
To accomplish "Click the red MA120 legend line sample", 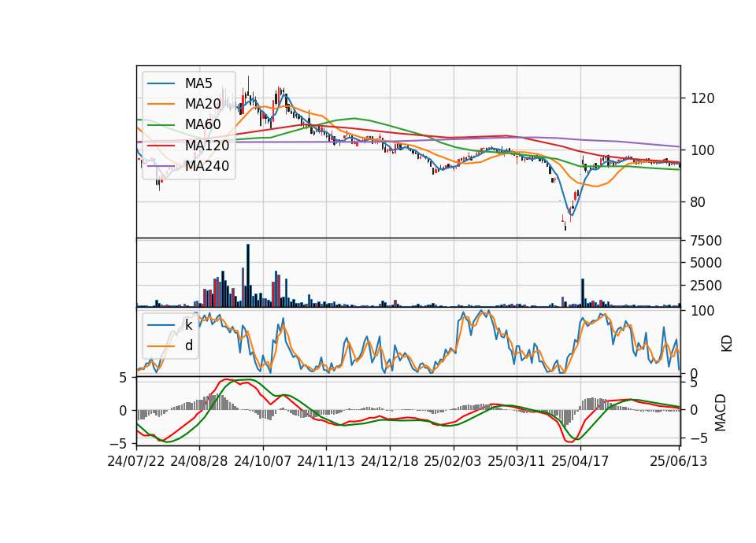I will 161,146.
